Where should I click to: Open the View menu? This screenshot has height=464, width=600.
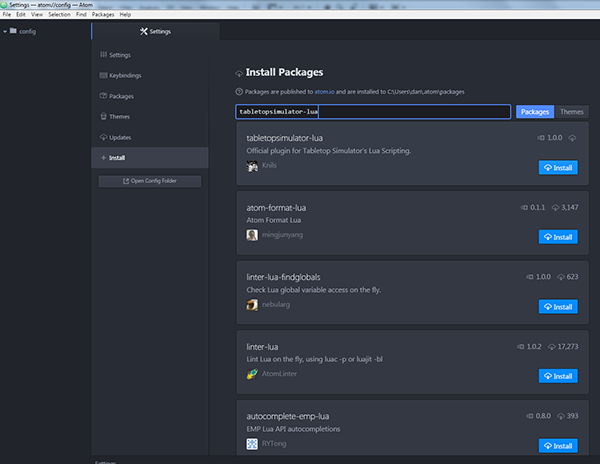[37, 15]
